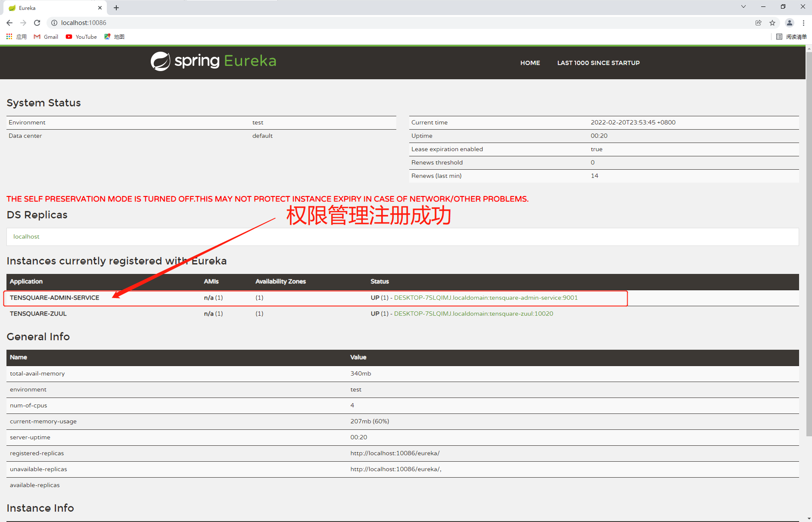Open tensquare-zuul:10020 instance link
This screenshot has height=522, width=812.
point(473,314)
